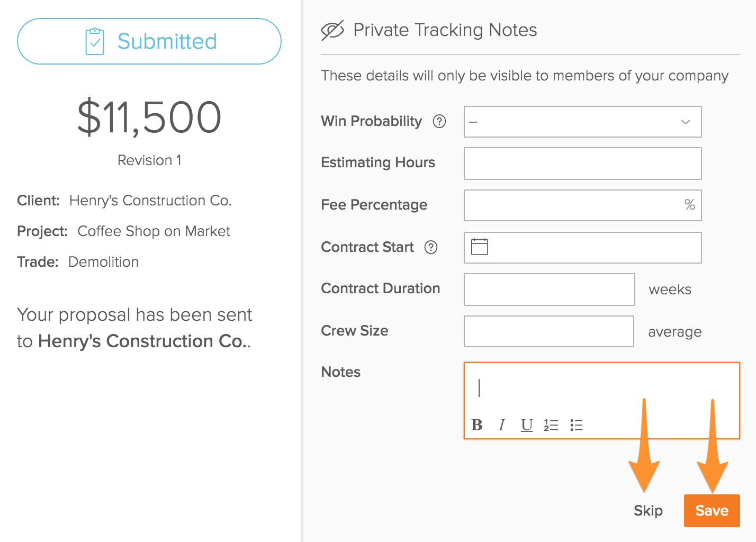Image resolution: width=756 pixels, height=542 pixels.
Task: Skip the private tracking notes
Action: pos(648,511)
